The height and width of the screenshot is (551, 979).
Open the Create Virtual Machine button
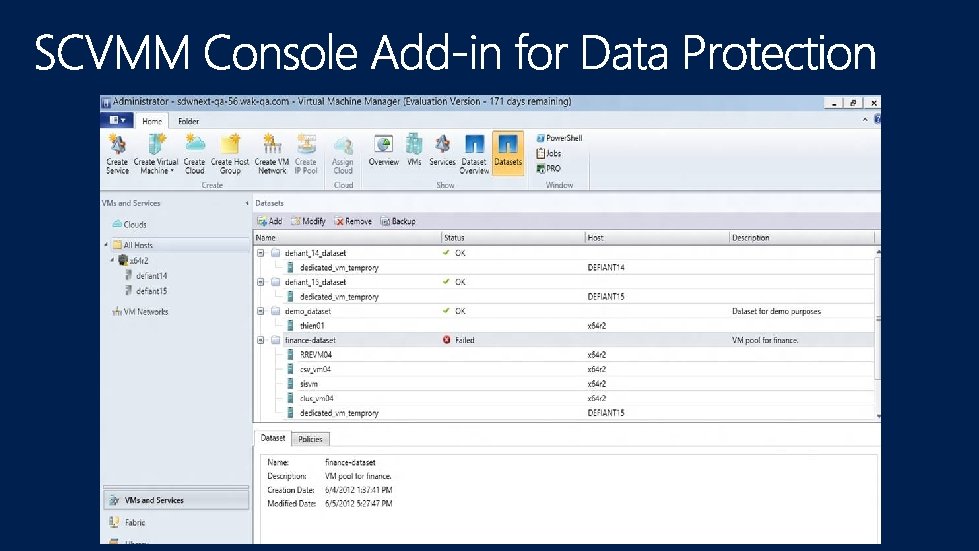click(155, 154)
